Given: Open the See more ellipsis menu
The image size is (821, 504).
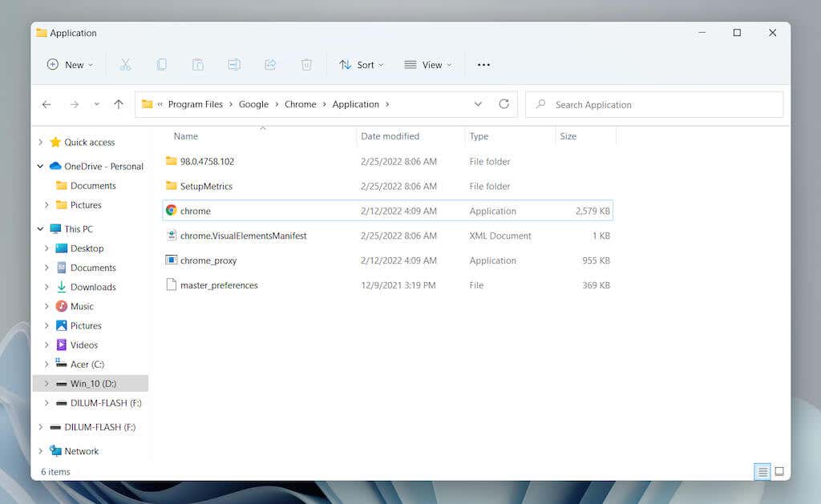Looking at the screenshot, I should click(483, 65).
